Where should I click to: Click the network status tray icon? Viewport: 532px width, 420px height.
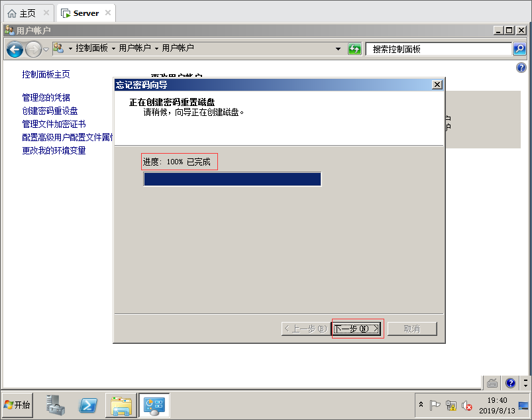451,405
